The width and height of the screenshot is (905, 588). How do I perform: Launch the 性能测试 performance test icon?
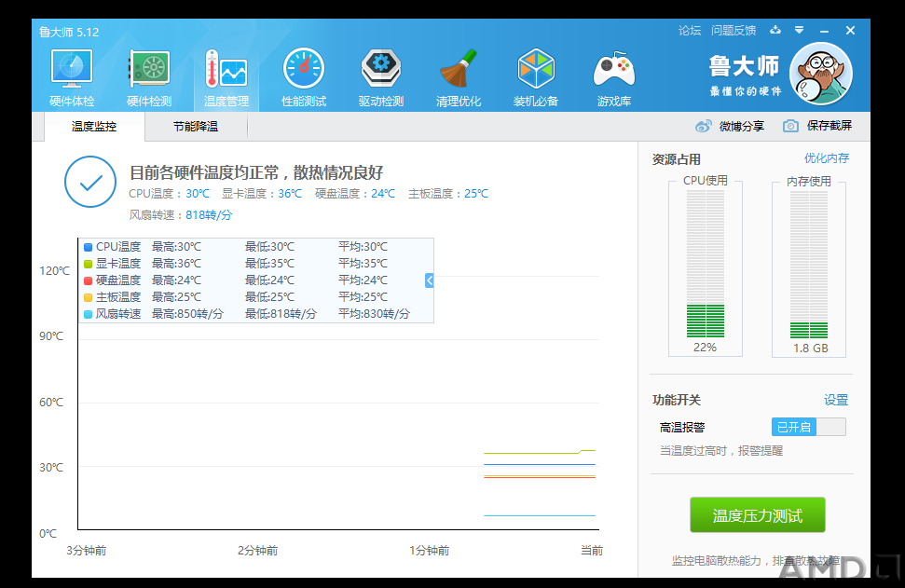tap(304, 78)
